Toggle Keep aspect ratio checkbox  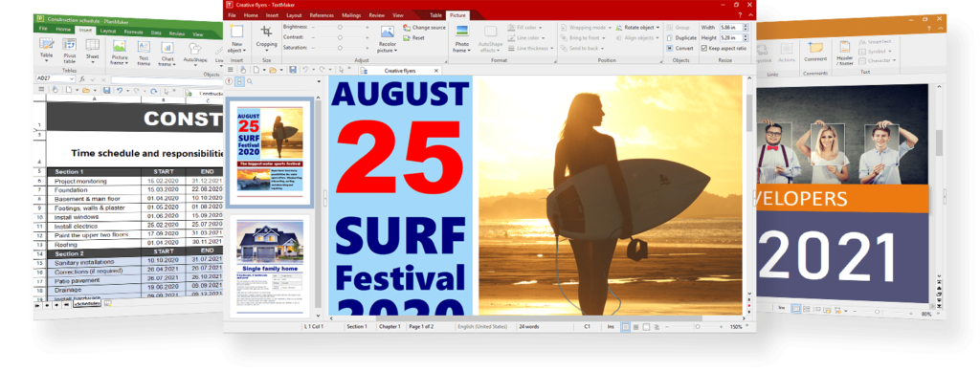tap(704, 48)
